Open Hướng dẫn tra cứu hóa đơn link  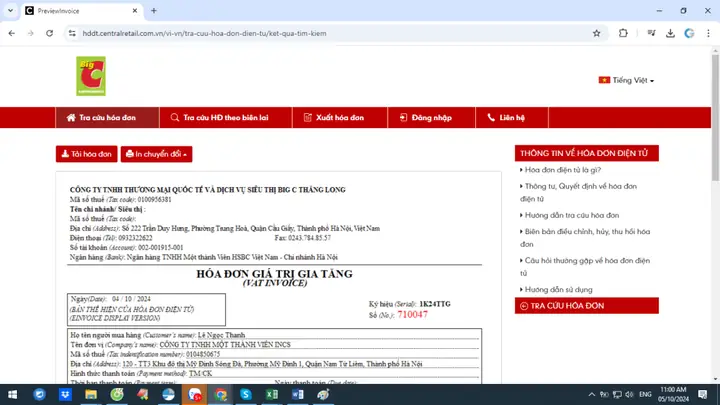pos(572,215)
